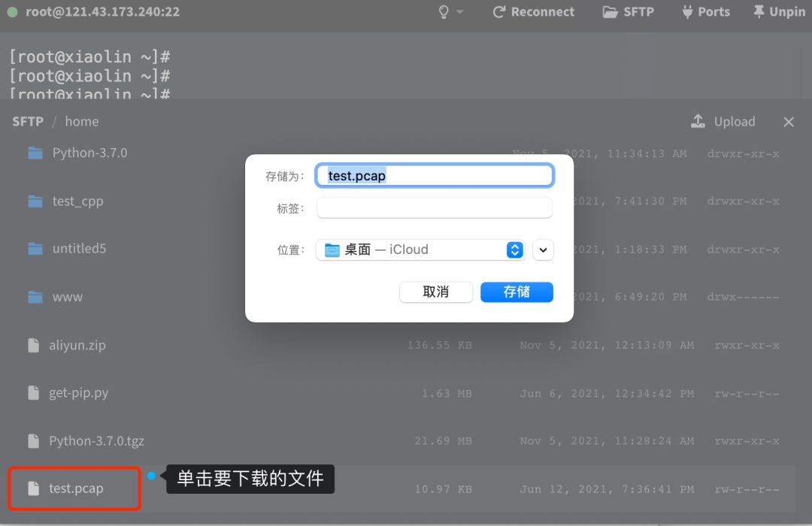The width and height of the screenshot is (812, 526).
Task: Click the lightbulb theme icon
Action: point(442,12)
